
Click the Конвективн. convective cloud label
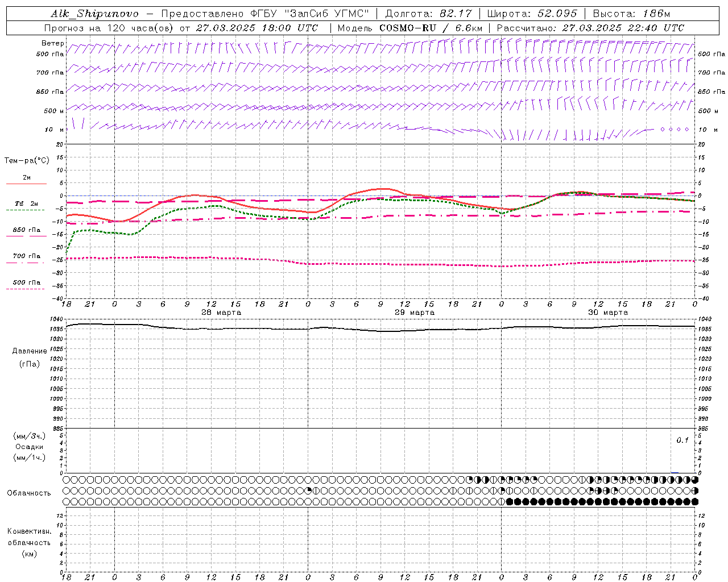tap(29, 531)
